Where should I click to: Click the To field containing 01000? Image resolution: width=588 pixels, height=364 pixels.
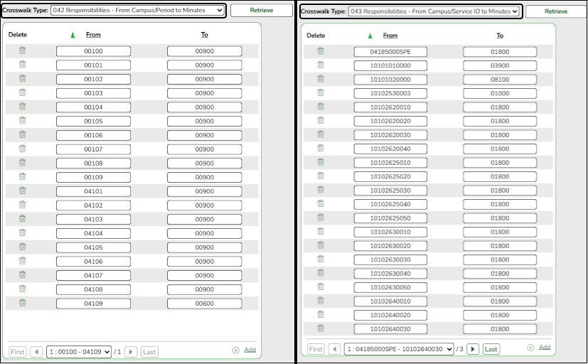pyautogui.click(x=500, y=93)
